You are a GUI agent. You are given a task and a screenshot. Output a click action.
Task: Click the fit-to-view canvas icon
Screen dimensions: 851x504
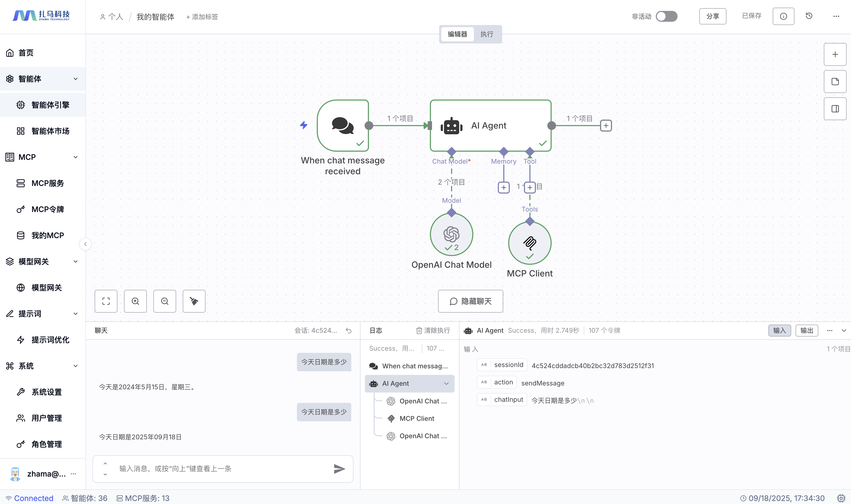(106, 301)
